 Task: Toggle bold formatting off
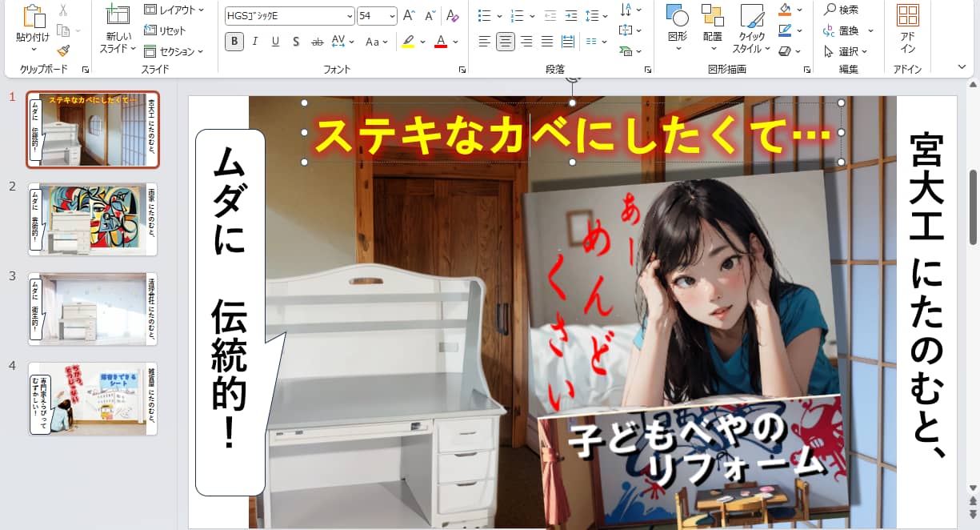(x=234, y=42)
